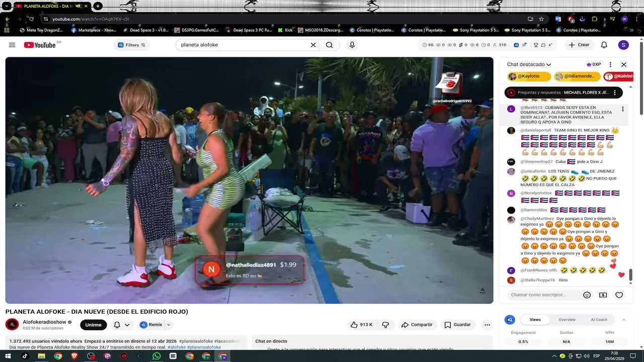The height and width of the screenshot is (362, 644).
Task: Click the username @ChailyMartinez in chat
Action: [x=537, y=219]
